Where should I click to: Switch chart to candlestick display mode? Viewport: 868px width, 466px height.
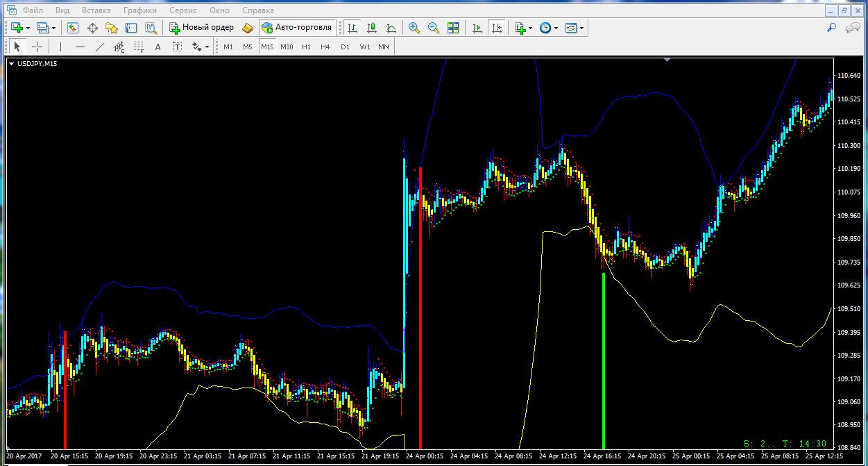(x=372, y=28)
